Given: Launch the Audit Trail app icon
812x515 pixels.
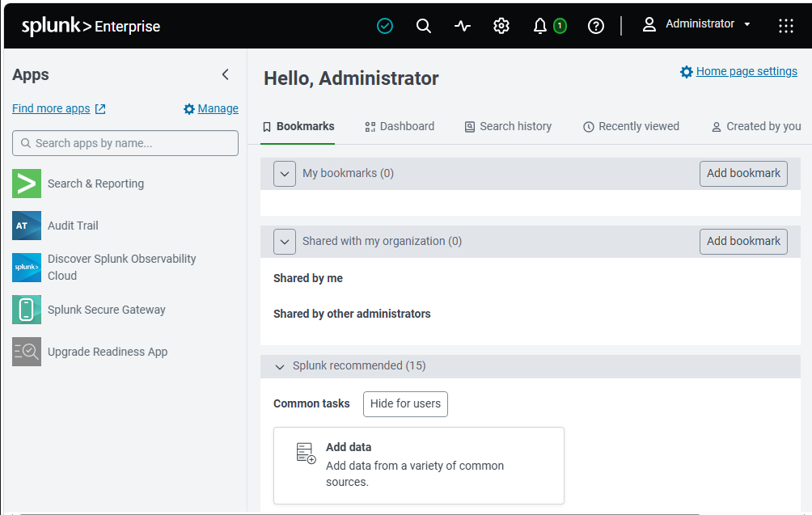Looking at the screenshot, I should [x=27, y=225].
